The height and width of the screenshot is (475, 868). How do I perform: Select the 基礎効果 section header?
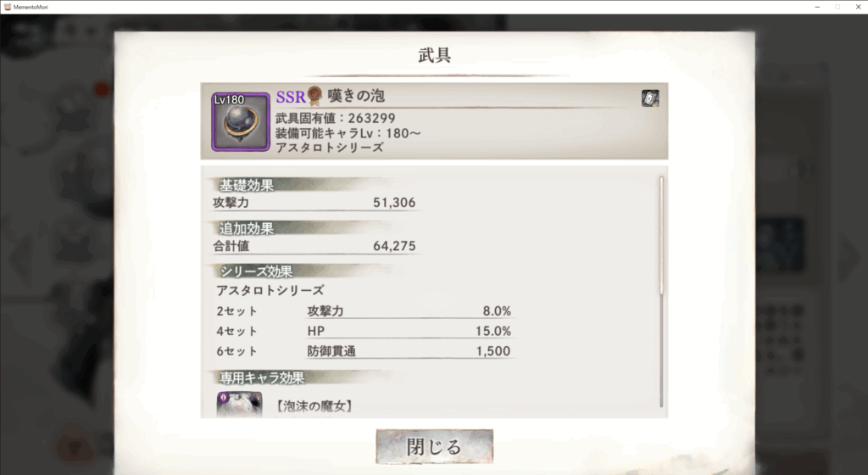click(x=247, y=185)
